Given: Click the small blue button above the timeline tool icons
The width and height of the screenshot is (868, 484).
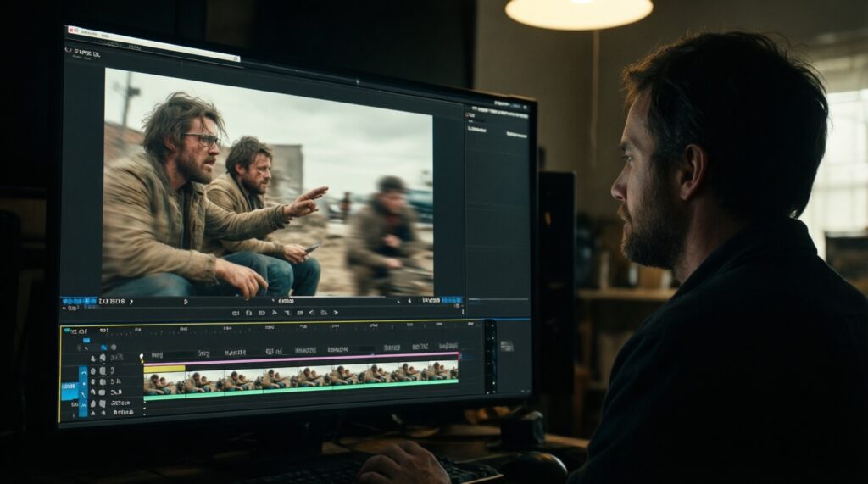Looking at the screenshot, I should click(x=86, y=339).
